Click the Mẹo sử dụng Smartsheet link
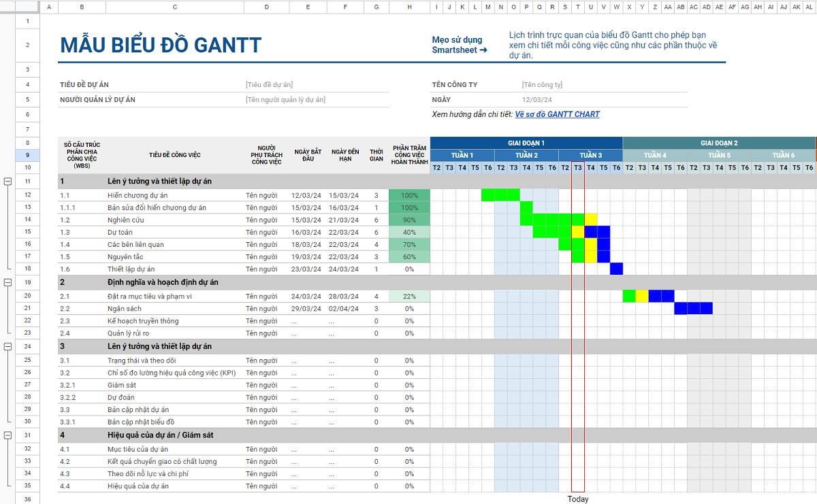 (x=460, y=45)
